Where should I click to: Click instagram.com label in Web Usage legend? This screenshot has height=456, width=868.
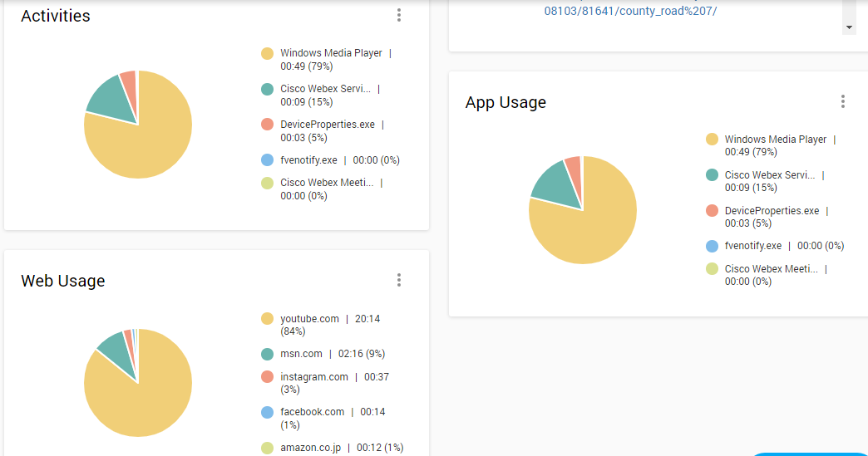(314, 377)
